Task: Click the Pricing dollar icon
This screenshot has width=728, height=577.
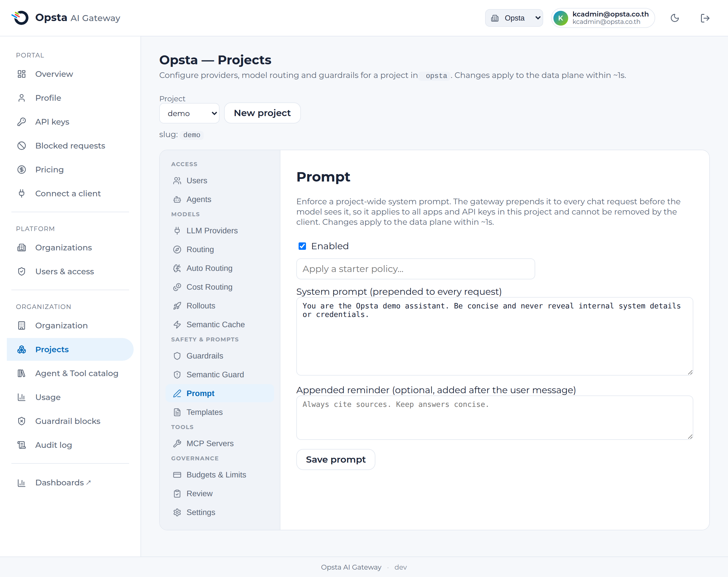Action: click(x=22, y=170)
